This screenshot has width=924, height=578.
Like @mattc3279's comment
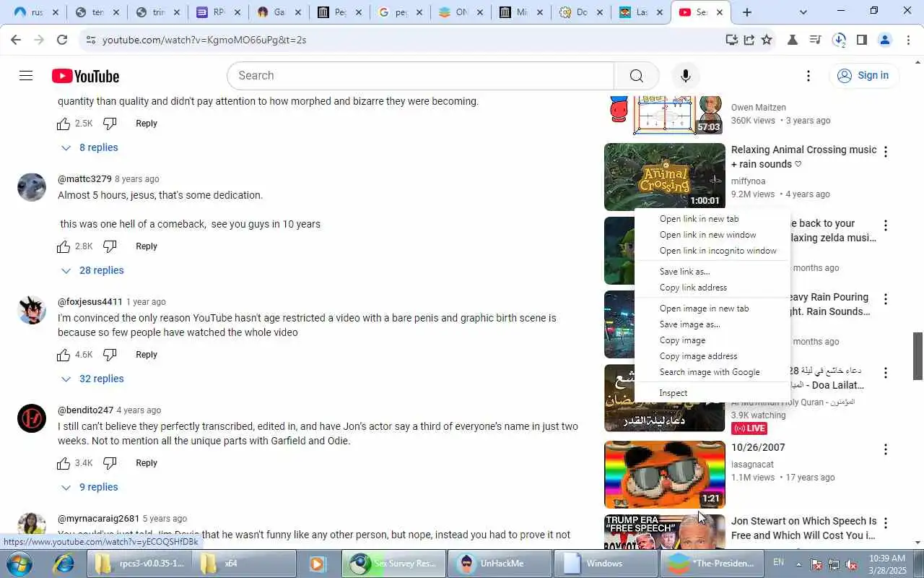click(x=64, y=246)
